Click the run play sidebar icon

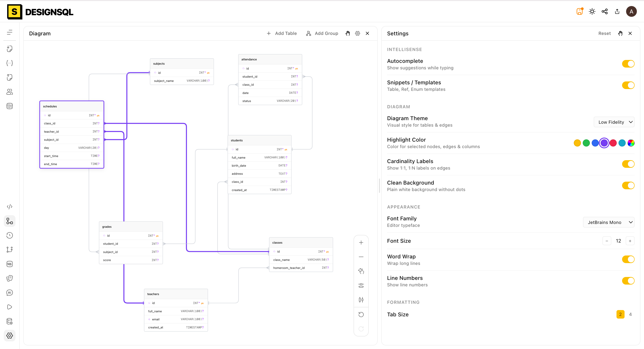coord(9,307)
